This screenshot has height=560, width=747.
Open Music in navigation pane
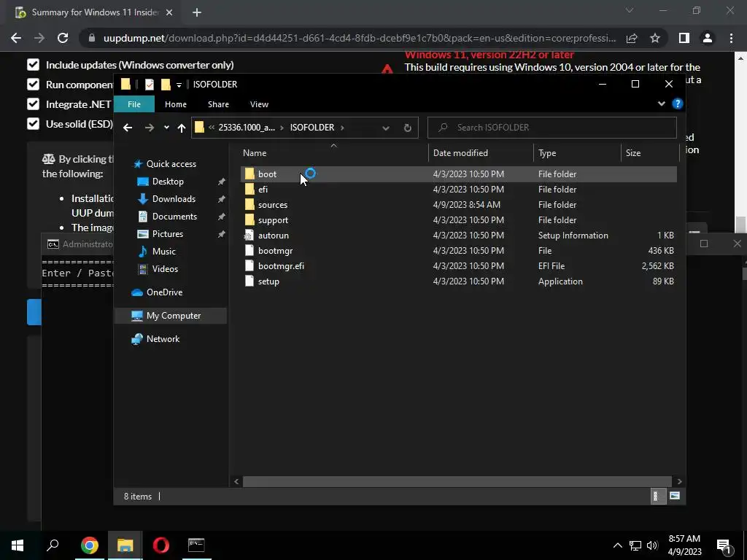[163, 252]
